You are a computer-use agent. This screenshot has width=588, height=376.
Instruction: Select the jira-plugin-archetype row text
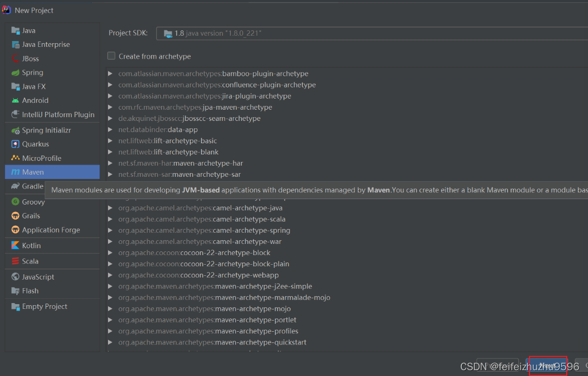(205, 96)
